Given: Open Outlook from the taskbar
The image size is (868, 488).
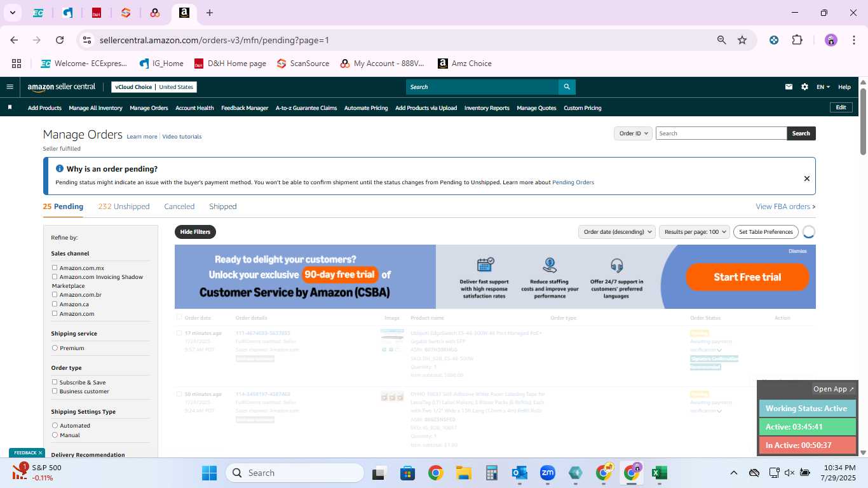Looking at the screenshot, I should click(520, 473).
